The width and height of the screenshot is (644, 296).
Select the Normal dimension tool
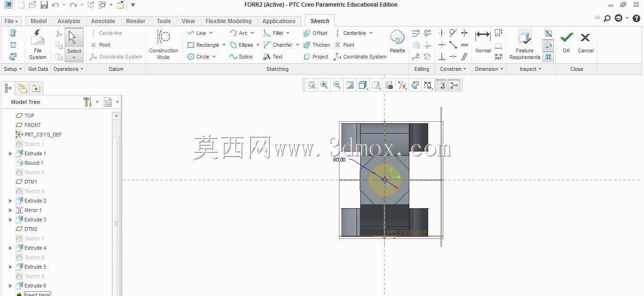pyautogui.click(x=483, y=42)
